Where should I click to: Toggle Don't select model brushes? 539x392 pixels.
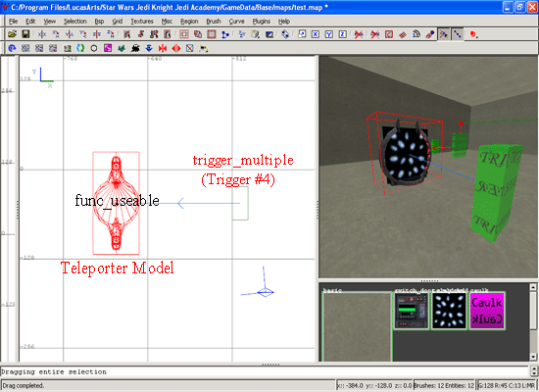pos(359,34)
